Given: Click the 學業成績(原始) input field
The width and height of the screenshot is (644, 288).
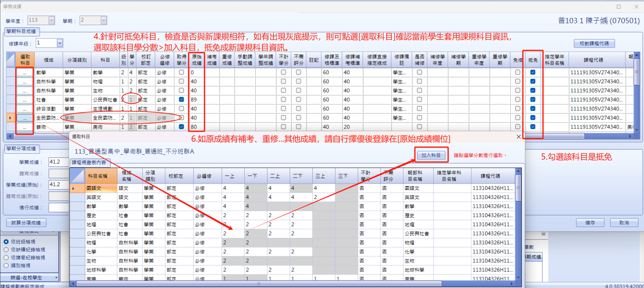Looking at the screenshot, I should [59, 185].
